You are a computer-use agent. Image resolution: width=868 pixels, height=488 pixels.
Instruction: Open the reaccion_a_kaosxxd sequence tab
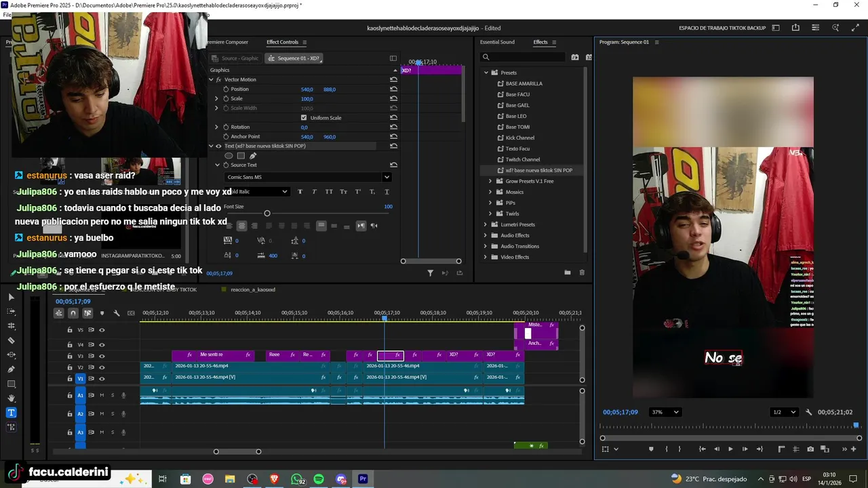point(253,289)
